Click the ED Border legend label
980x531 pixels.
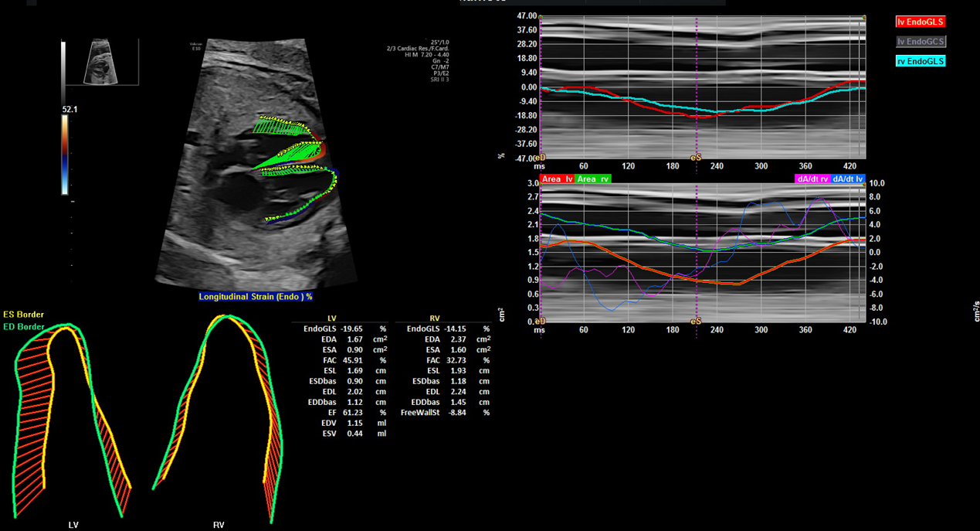point(24,327)
